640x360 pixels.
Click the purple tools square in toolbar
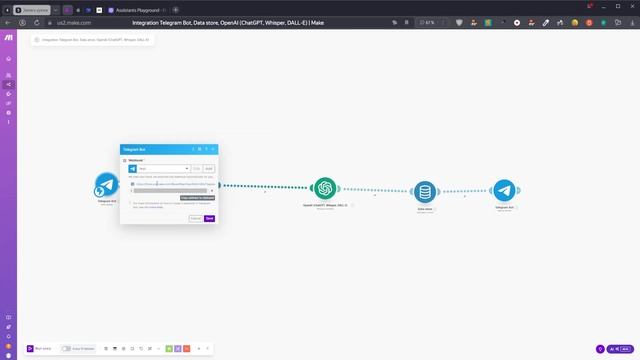(178, 349)
